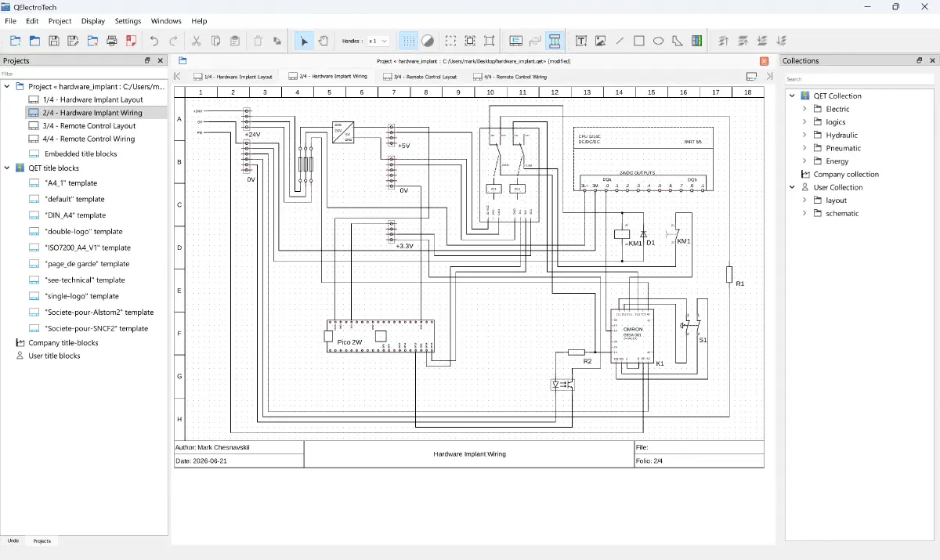Click the Print icon

pyautogui.click(x=112, y=41)
